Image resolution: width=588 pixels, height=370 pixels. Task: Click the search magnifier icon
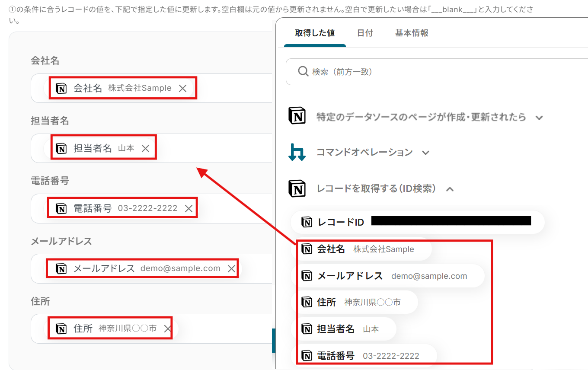coord(303,71)
